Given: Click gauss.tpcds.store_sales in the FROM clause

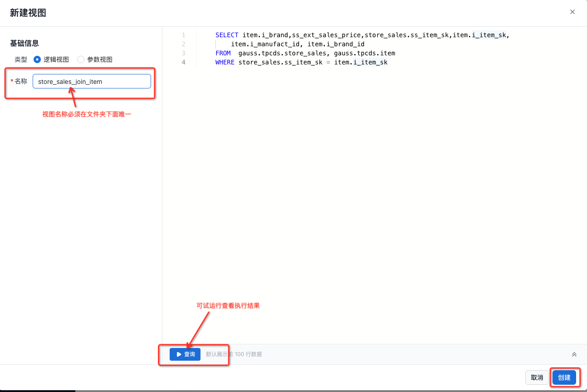Looking at the screenshot, I should 282,53.
